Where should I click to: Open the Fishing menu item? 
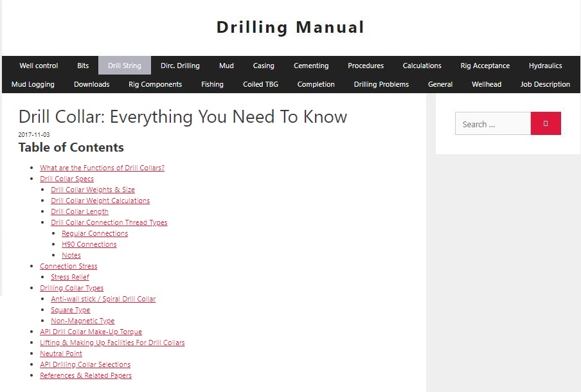coord(212,84)
